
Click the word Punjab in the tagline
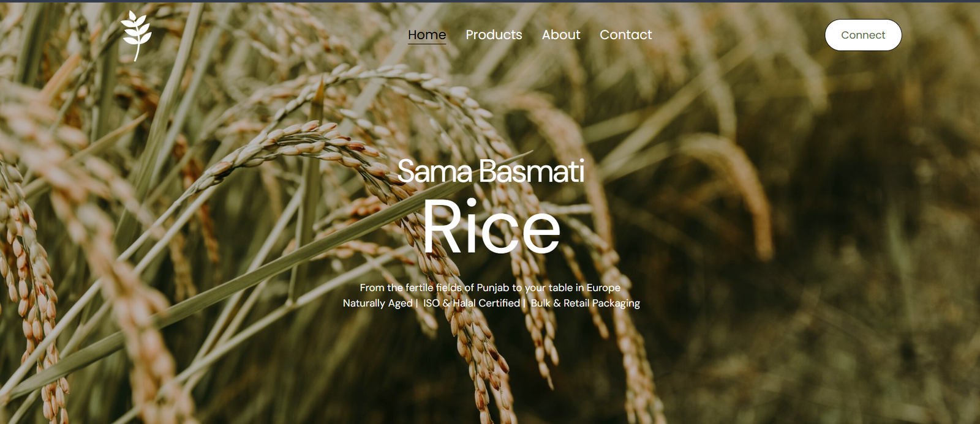pos(493,288)
